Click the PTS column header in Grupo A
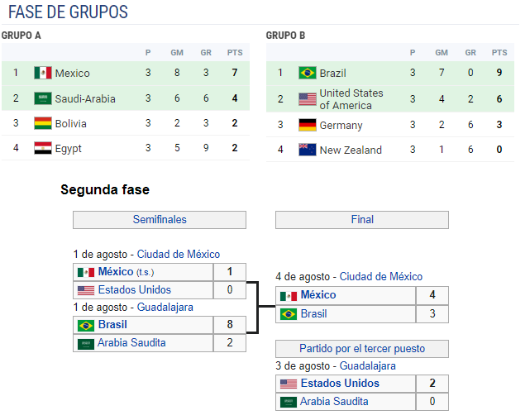Viewport: 530px width, 420px height. click(235, 53)
